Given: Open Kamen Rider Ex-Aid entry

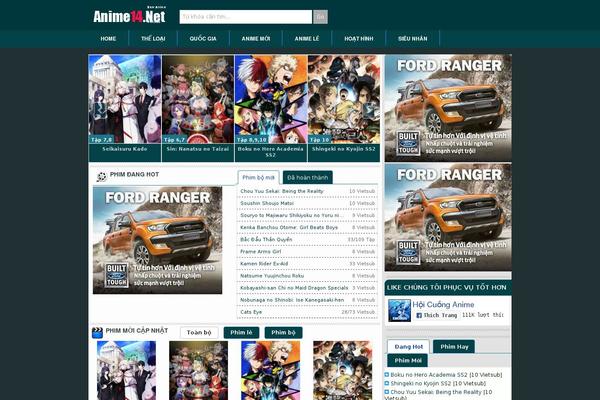Looking at the screenshot, I should point(264,264).
